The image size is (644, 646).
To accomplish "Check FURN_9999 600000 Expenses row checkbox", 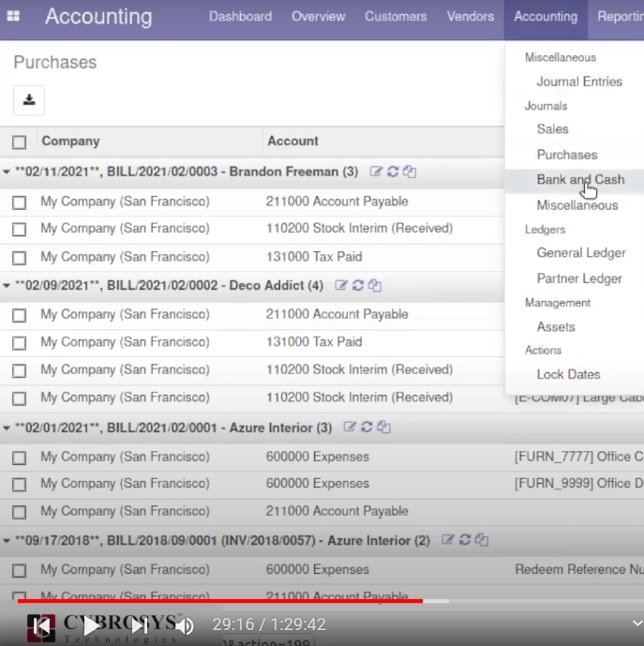I will (x=19, y=485).
